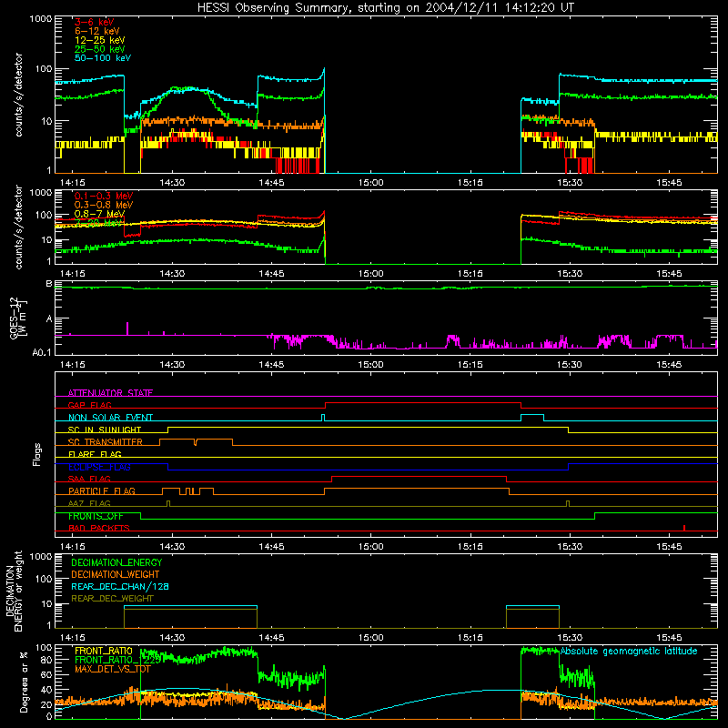Pick the SC_TRANSMITTER flag label

pyautogui.click(x=106, y=441)
